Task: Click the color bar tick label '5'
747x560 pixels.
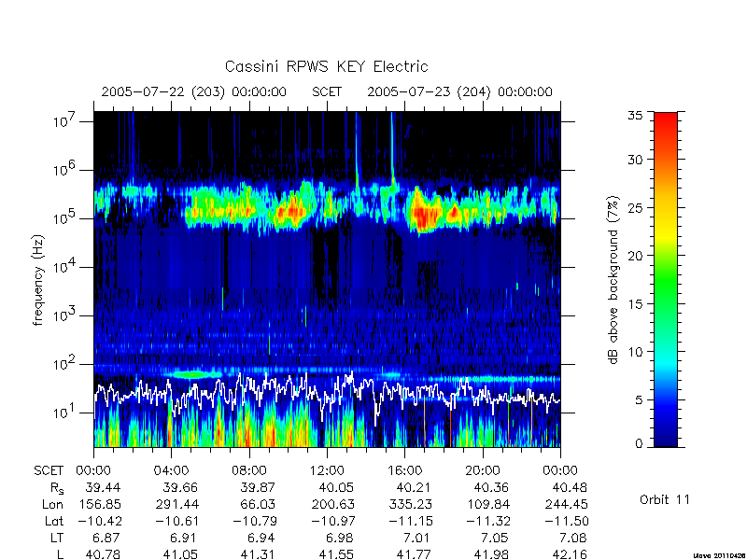Action: click(639, 399)
